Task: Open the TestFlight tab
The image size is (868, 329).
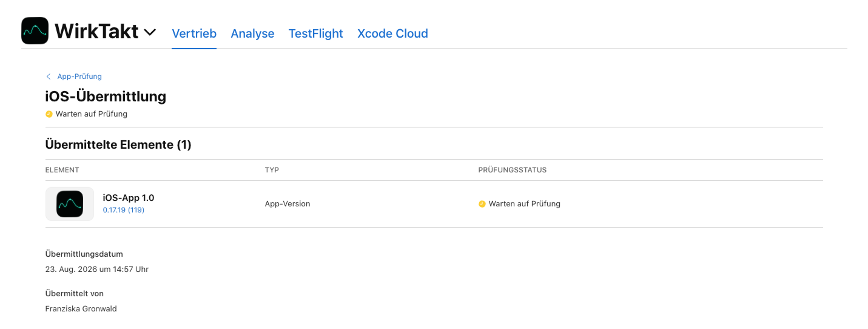Action: click(315, 33)
